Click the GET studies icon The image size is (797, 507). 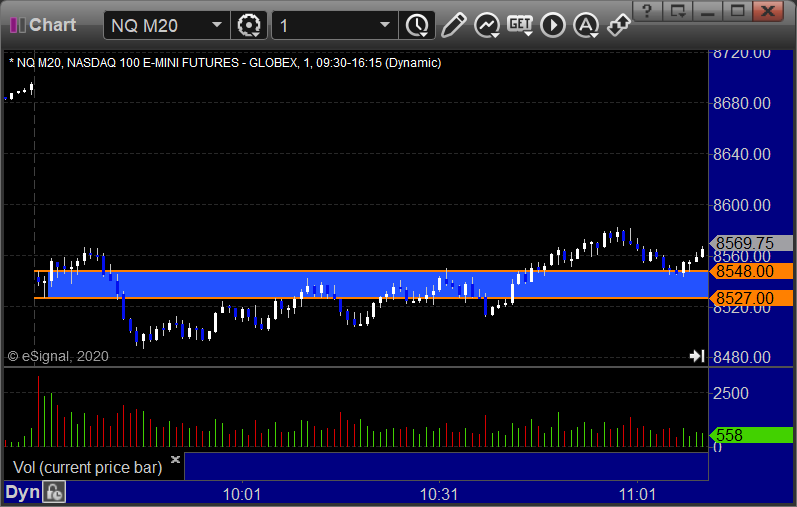point(520,25)
